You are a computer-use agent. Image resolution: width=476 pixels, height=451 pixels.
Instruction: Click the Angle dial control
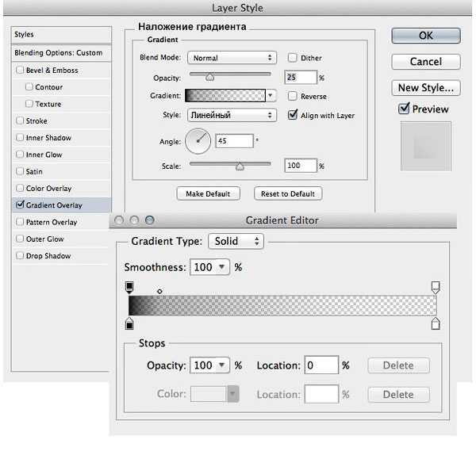pyautogui.click(x=198, y=141)
